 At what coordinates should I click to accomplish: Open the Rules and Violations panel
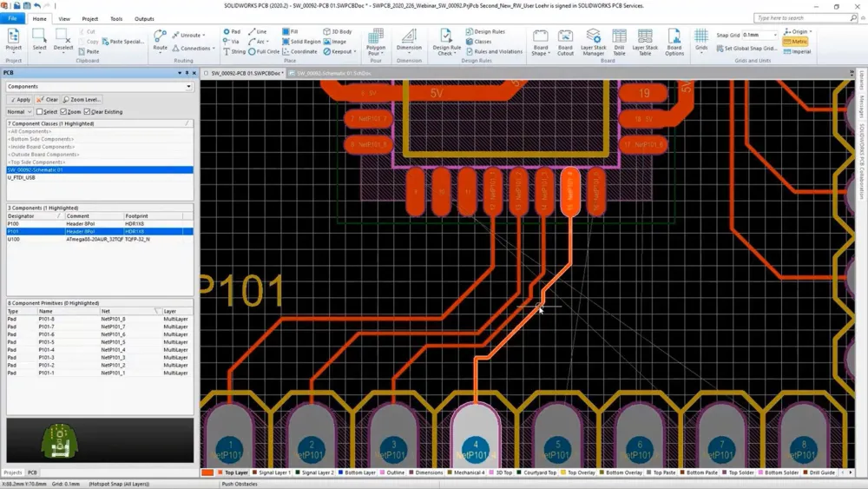[494, 51]
